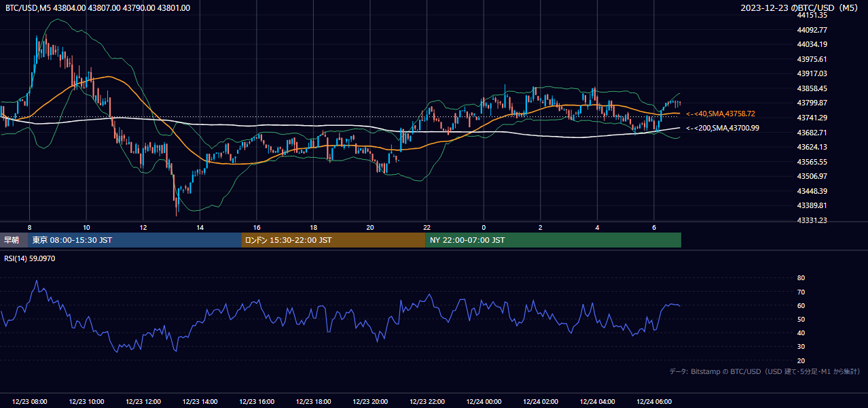Select the ロンドン 15:30-22:00 JST session bar
The image size is (868, 408).
click(333, 240)
